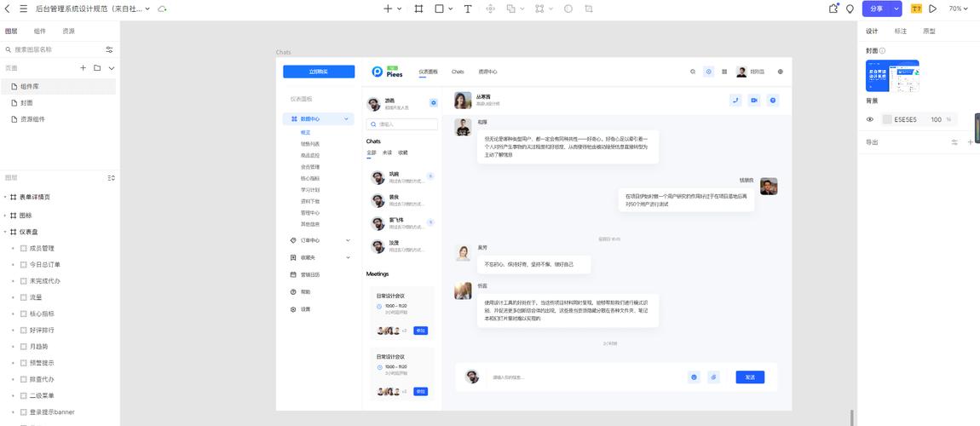Add a new page with plus icon
The image size is (980, 426).
(84, 68)
